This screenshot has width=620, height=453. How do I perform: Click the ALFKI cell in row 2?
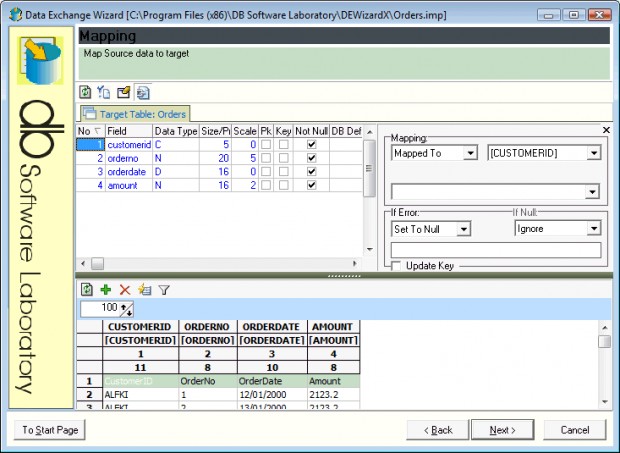point(140,394)
